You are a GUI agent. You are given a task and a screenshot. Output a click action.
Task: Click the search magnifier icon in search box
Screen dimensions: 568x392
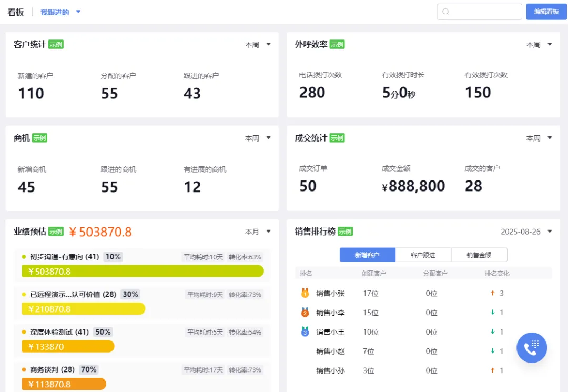point(445,11)
